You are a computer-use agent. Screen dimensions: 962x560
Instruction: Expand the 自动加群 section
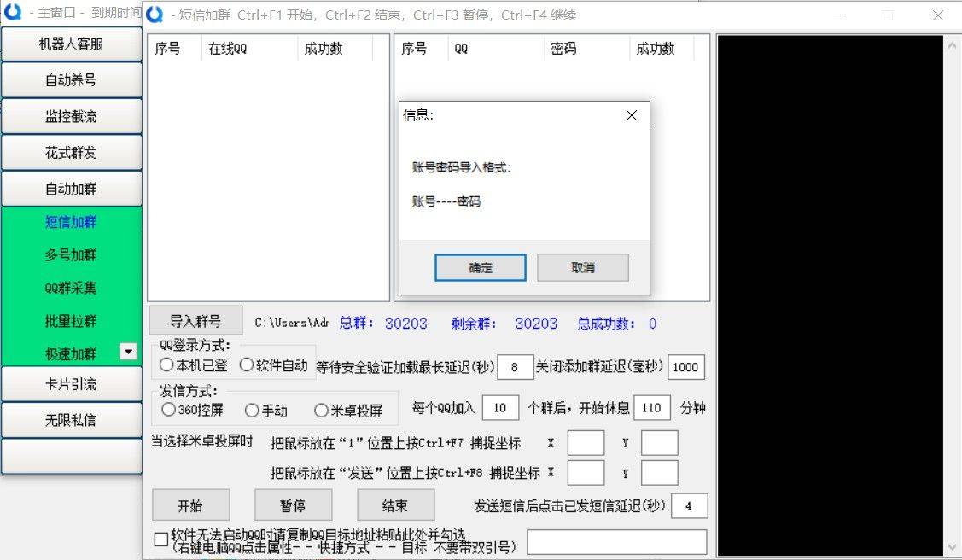pos(71,189)
